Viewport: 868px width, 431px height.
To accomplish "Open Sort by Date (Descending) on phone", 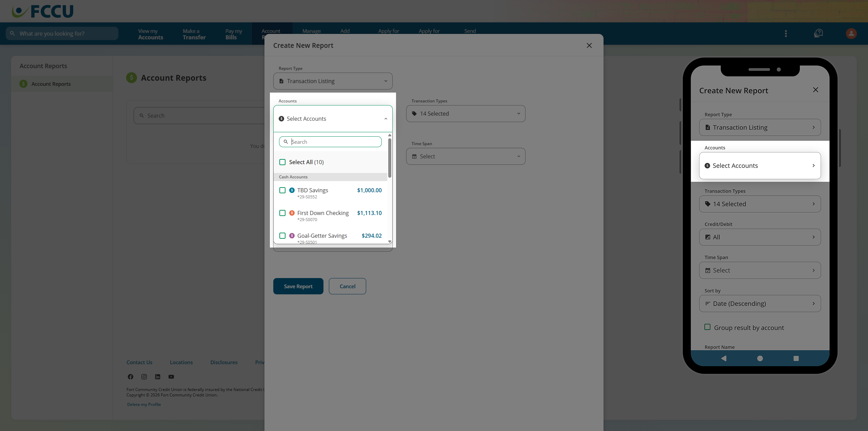I will [760, 303].
